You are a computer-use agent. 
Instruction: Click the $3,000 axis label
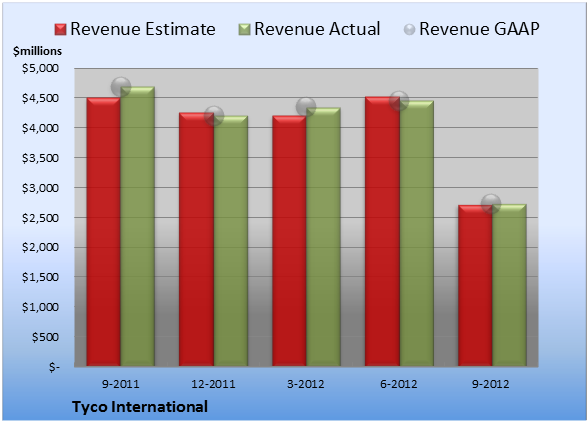pos(40,188)
